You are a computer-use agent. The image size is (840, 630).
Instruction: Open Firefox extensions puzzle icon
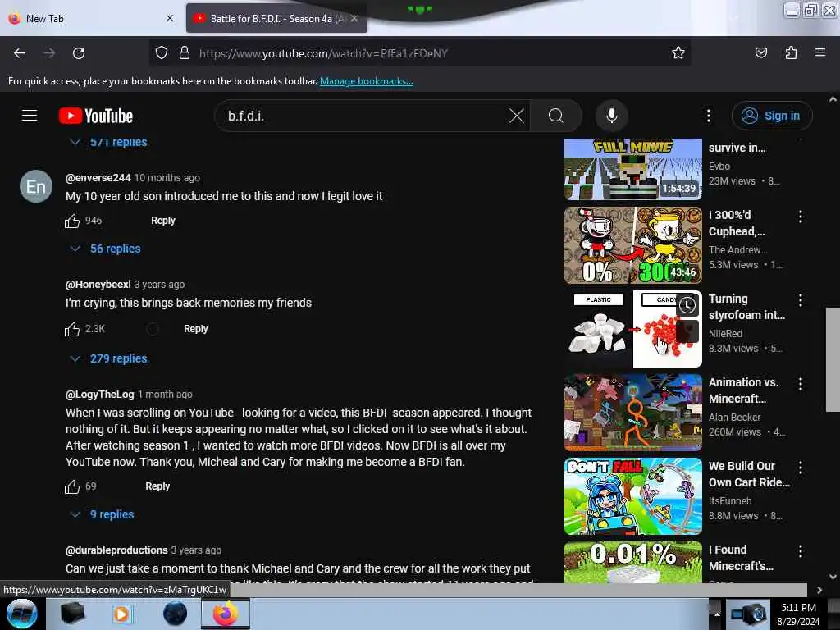coord(791,53)
